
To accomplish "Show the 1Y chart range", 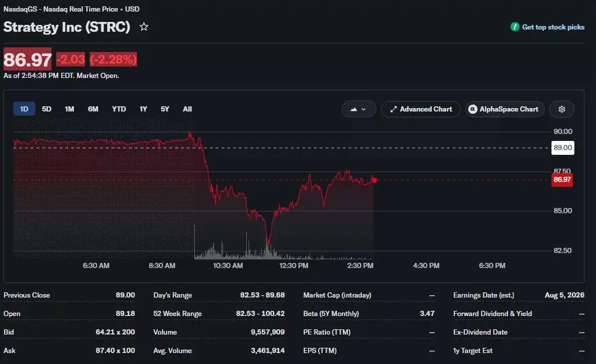I will click(143, 109).
